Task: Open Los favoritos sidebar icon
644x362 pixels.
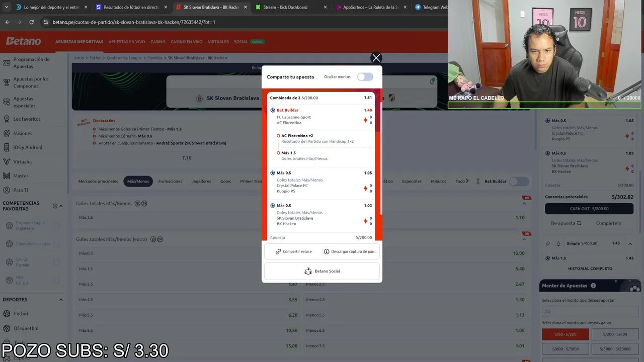Action: click(7, 119)
